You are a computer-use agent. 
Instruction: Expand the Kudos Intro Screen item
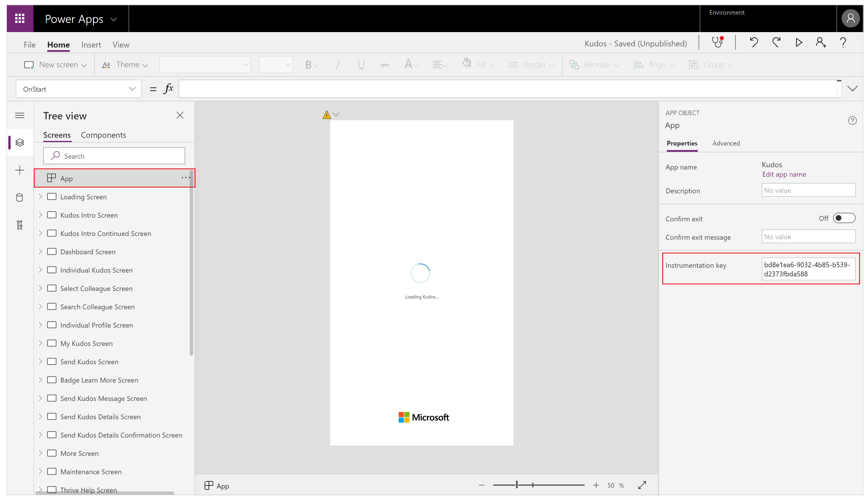pos(41,215)
